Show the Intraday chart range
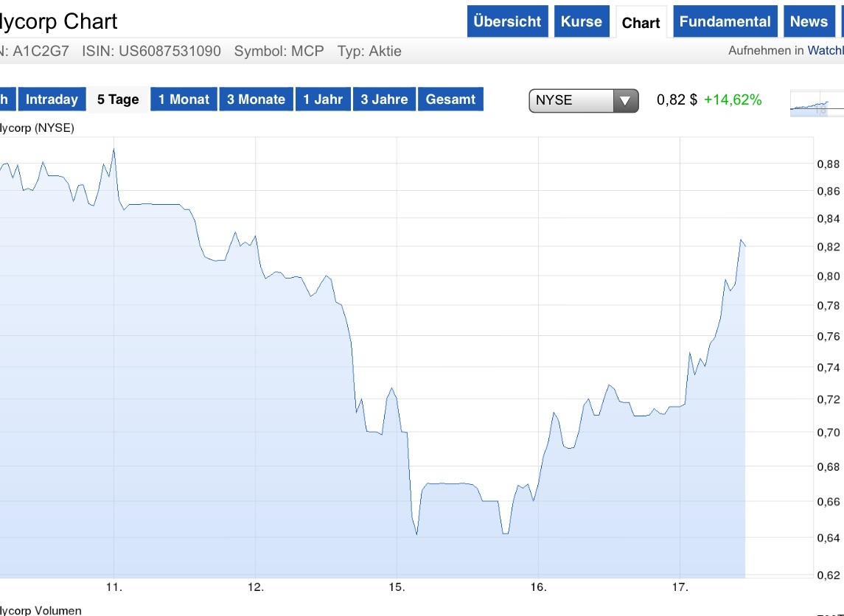The image size is (844, 616). [52, 99]
